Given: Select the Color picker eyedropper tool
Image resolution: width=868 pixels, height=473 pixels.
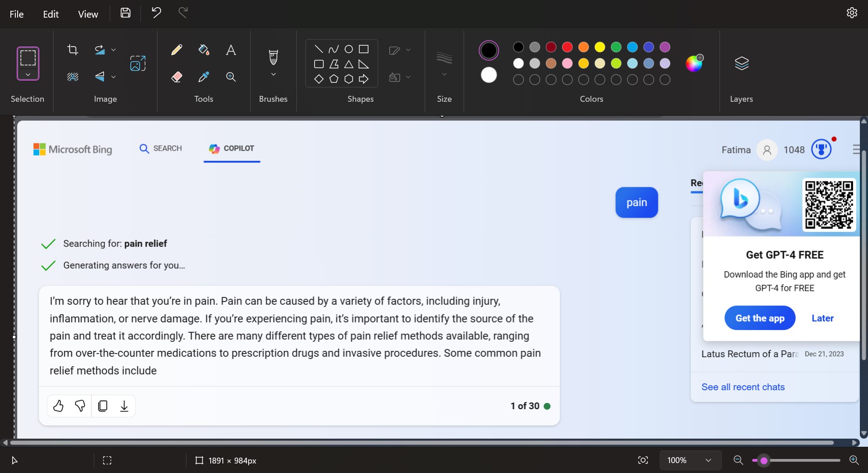Looking at the screenshot, I should point(203,77).
